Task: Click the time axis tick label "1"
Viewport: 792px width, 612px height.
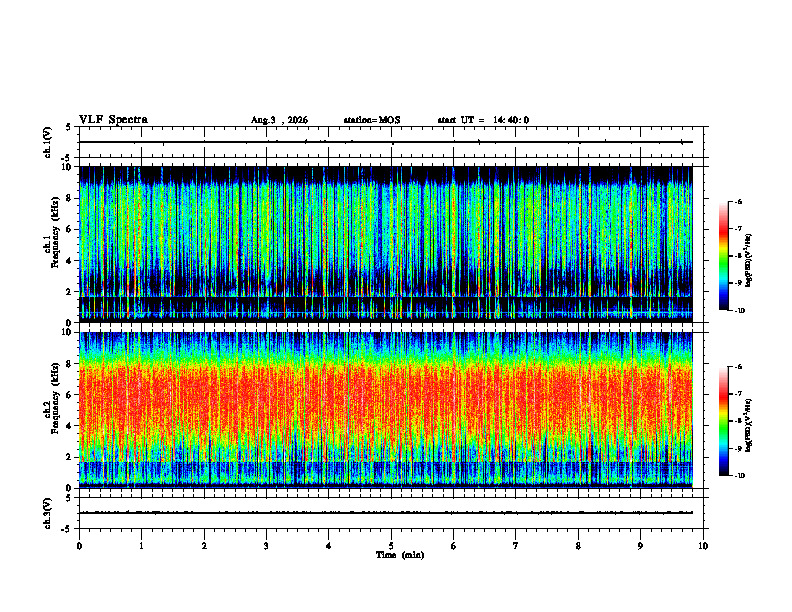Action: tap(141, 546)
